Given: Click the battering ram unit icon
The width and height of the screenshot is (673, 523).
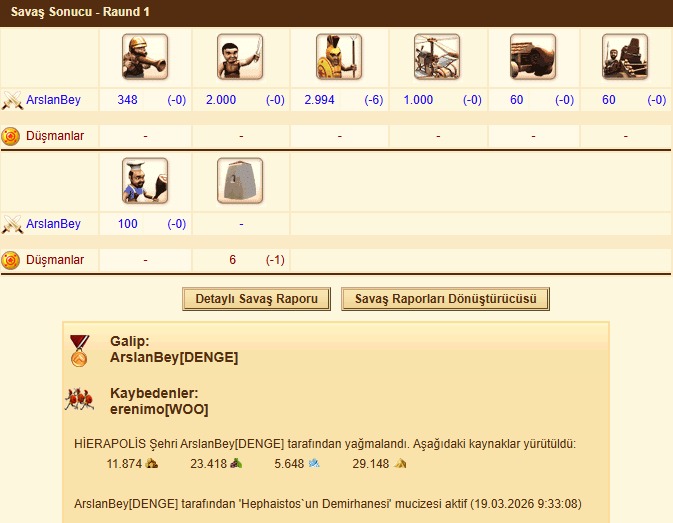Looking at the screenshot, I should pyautogui.click(x=533, y=57).
